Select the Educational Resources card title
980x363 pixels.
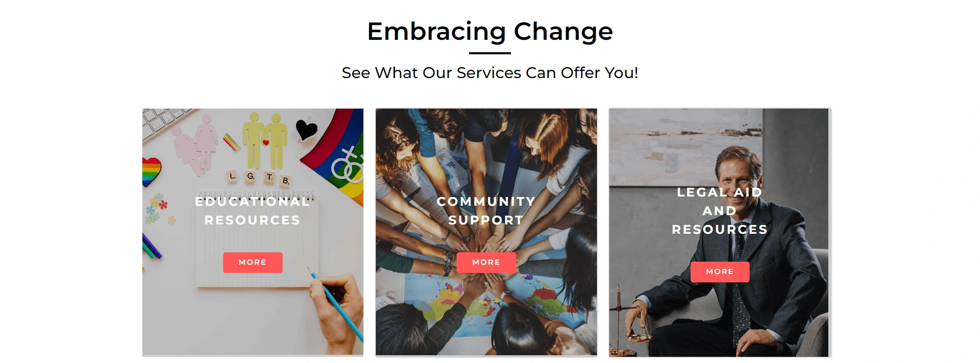(x=253, y=211)
